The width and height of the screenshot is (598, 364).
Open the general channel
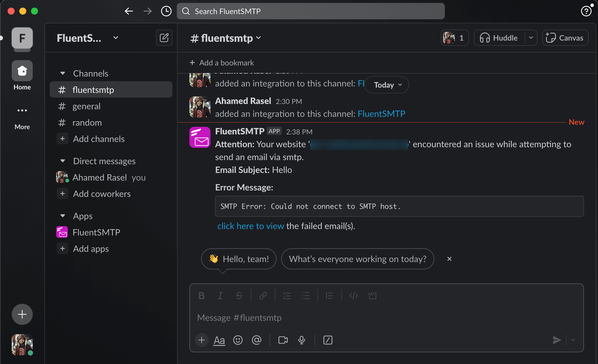(x=111, y=106)
